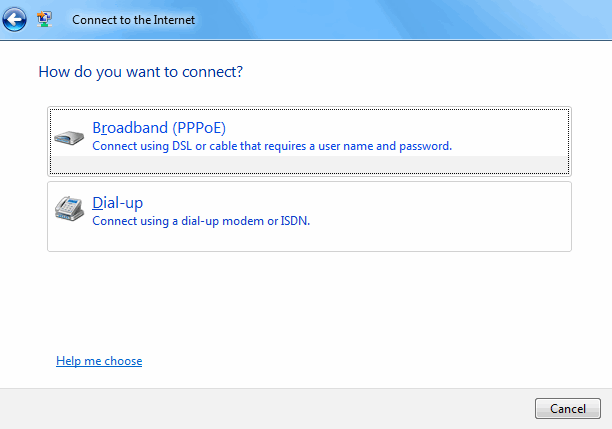The image size is (612, 429).
Task: Select the broadband modem icon
Action: (69, 137)
